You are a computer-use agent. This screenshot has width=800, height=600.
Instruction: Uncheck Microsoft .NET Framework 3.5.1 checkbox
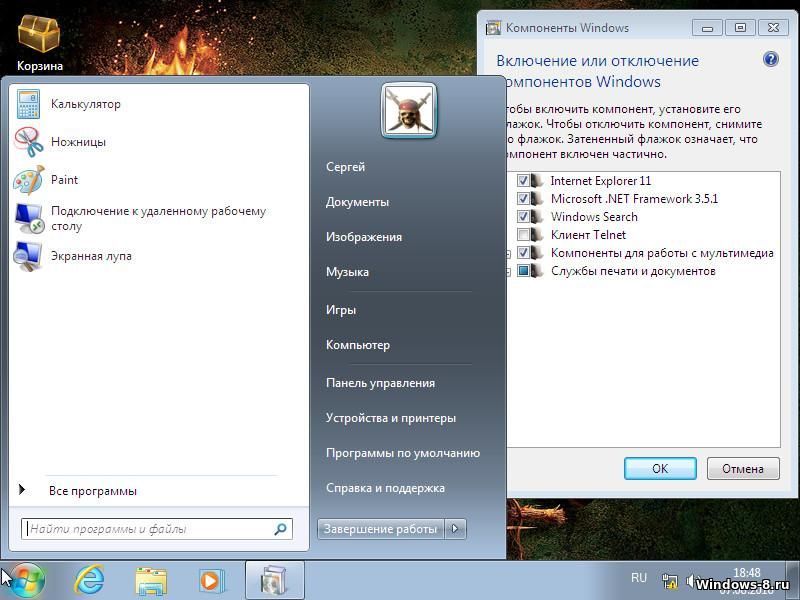(x=523, y=198)
